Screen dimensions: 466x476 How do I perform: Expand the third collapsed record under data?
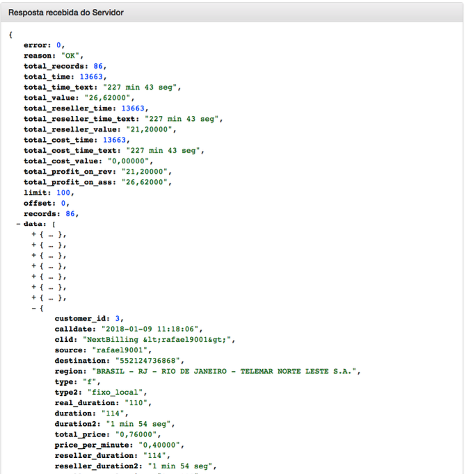[x=33, y=256]
